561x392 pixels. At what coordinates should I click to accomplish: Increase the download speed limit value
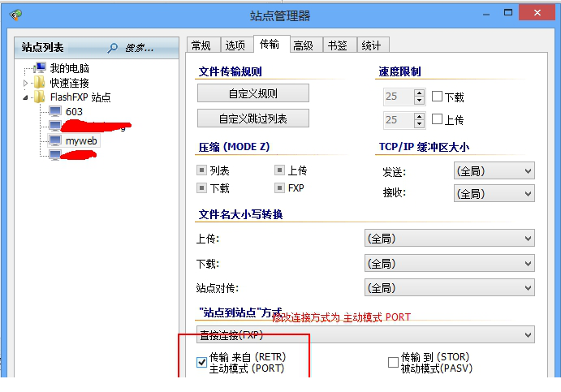(x=419, y=93)
